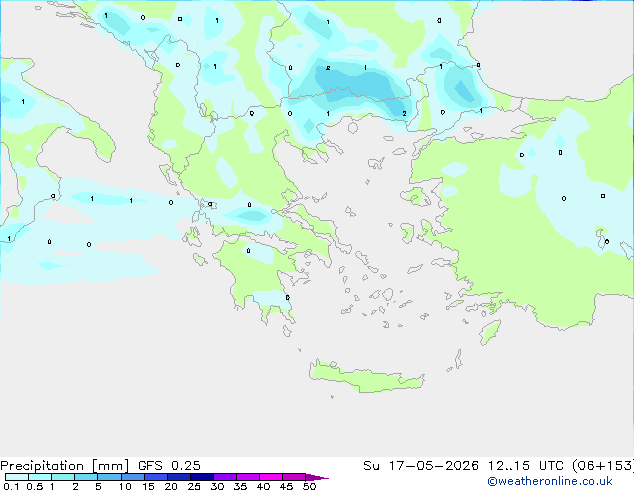Select the 2–5 mm legend color swatch
Image resolution: width=634 pixels, height=490 pixels.
click(x=86, y=477)
